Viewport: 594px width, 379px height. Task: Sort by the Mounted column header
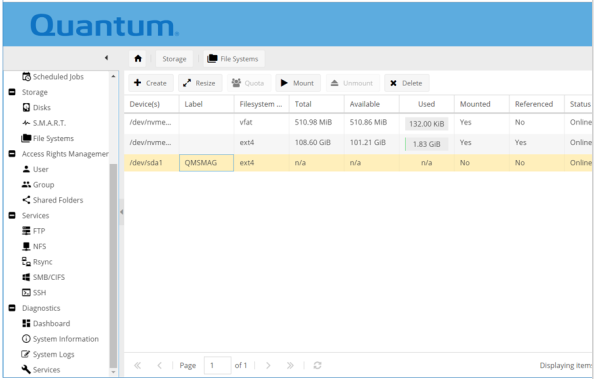(x=481, y=104)
